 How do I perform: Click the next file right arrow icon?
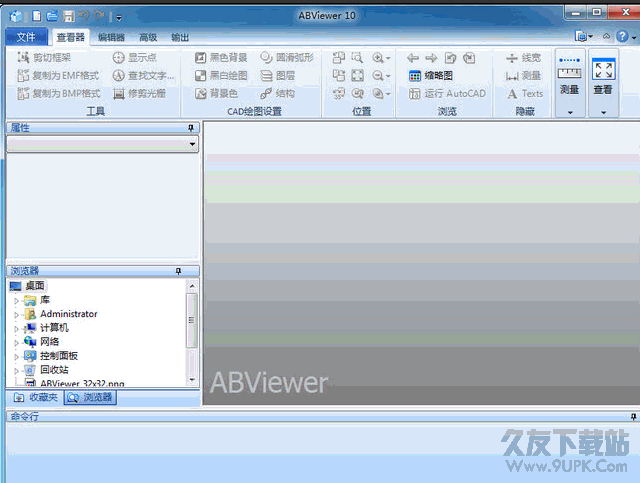(431, 58)
